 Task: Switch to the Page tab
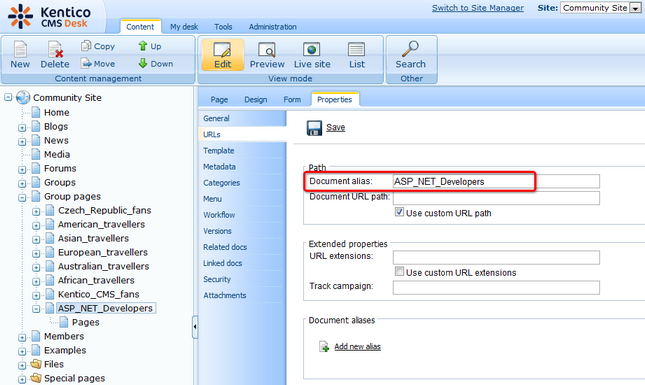[219, 100]
